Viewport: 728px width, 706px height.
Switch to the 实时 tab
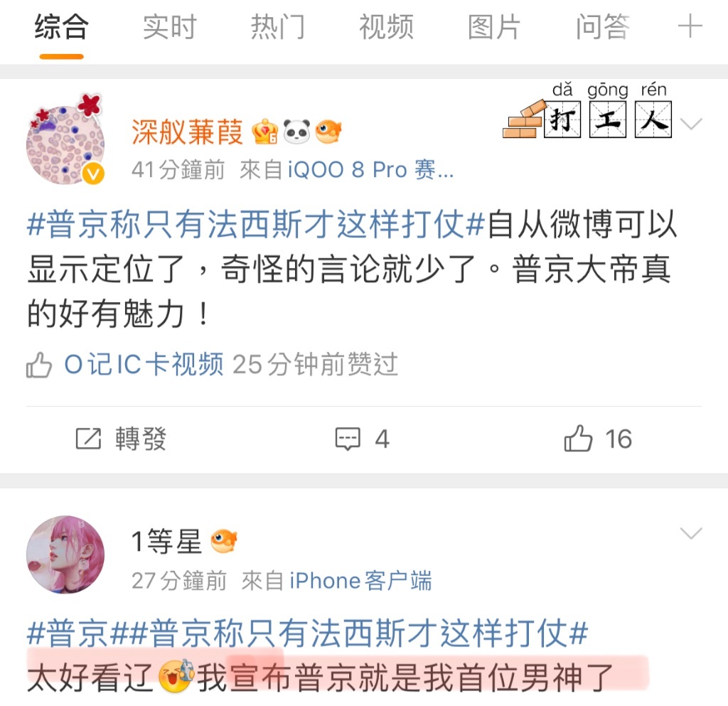tap(169, 27)
